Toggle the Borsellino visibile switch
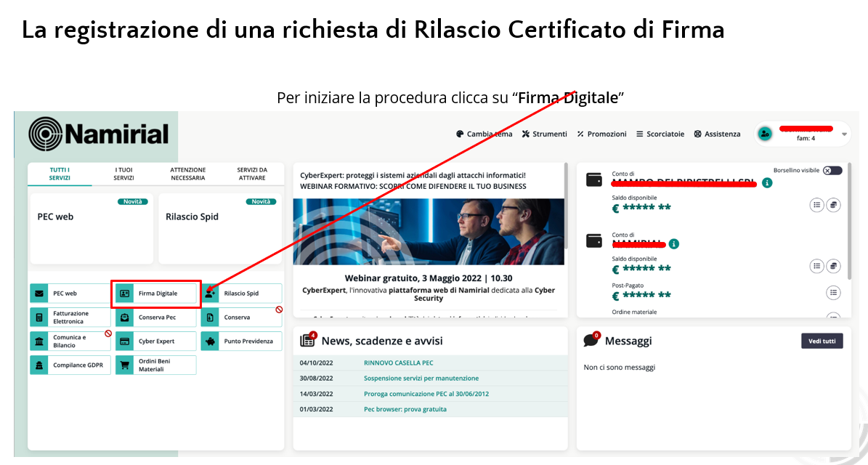The height and width of the screenshot is (465, 868). (x=832, y=171)
